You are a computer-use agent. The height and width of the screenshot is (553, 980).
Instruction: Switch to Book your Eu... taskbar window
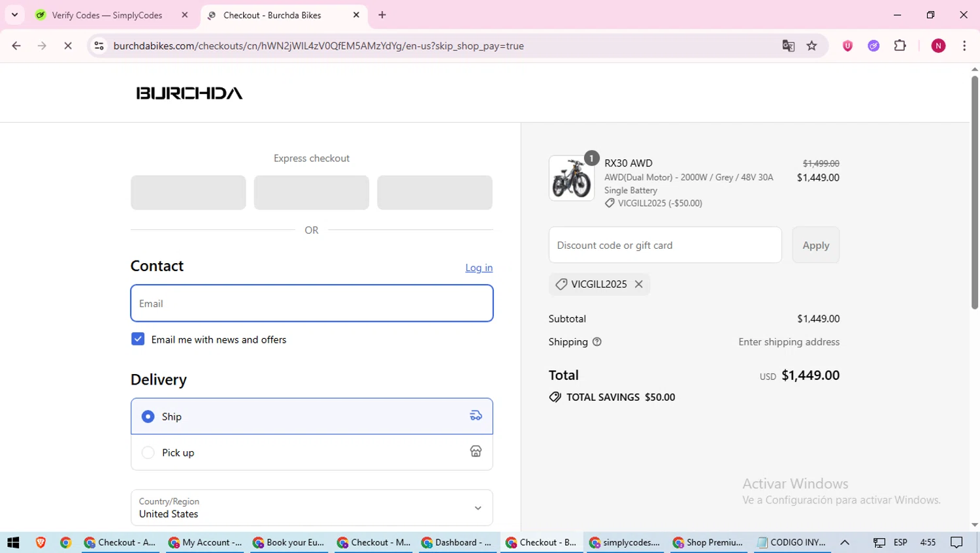click(289, 543)
